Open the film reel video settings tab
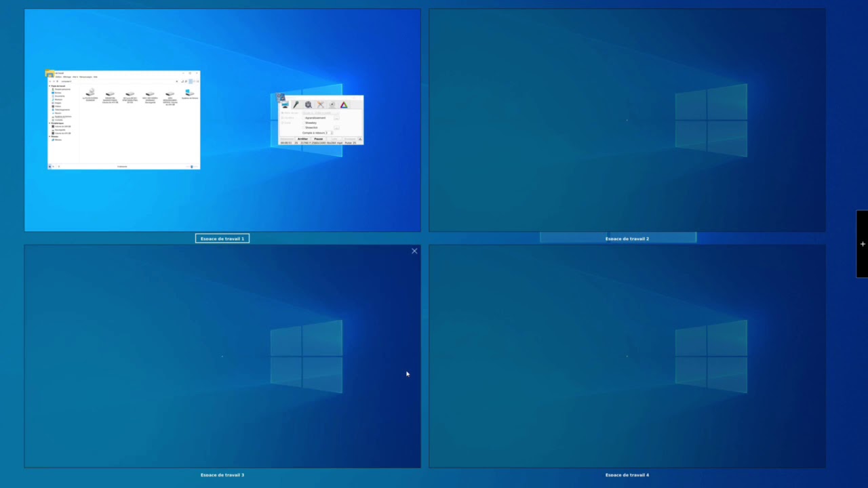 pos(309,105)
